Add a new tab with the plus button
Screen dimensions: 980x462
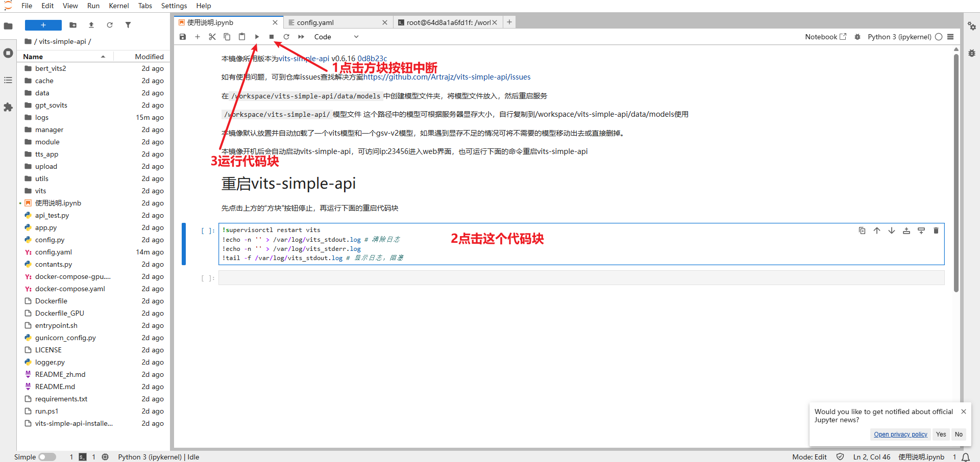509,22
